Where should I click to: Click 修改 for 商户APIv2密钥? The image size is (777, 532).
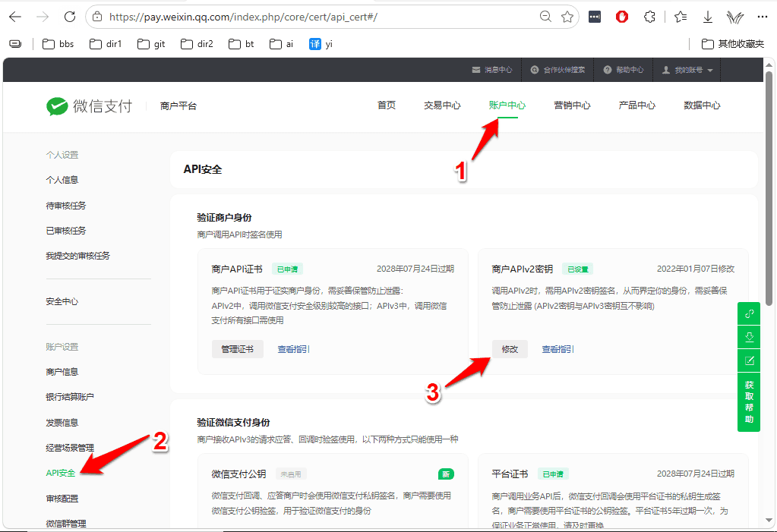point(510,349)
